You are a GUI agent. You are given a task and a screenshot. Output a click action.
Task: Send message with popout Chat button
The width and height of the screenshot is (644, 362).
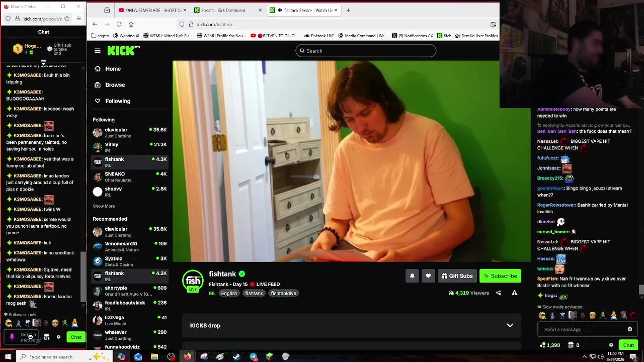coord(76,337)
